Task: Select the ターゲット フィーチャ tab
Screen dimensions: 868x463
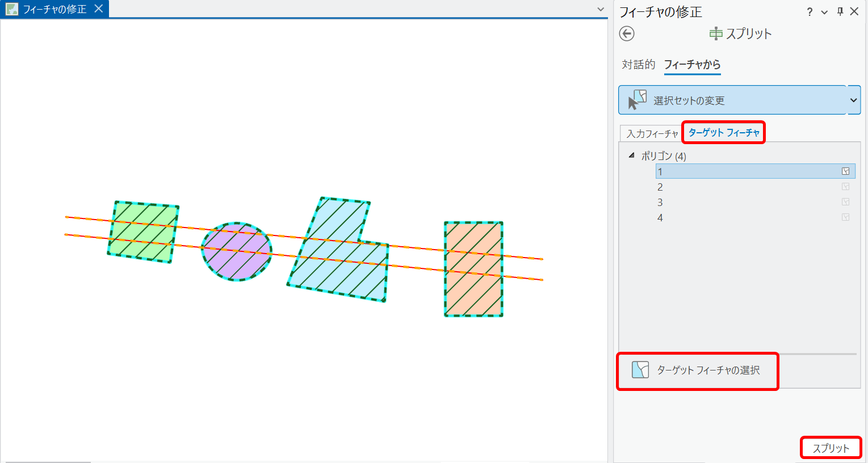Action: tap(724, 133)
